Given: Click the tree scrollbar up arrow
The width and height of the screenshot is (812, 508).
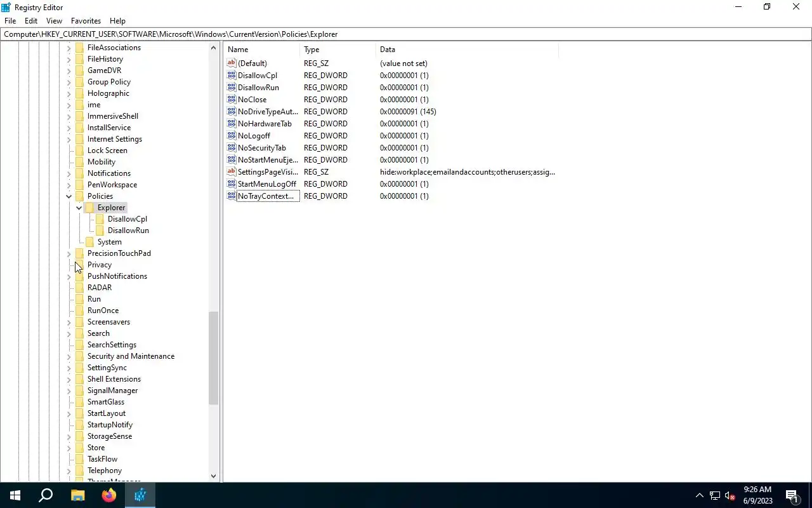Looking at the screenshot, I should [213, 48].
